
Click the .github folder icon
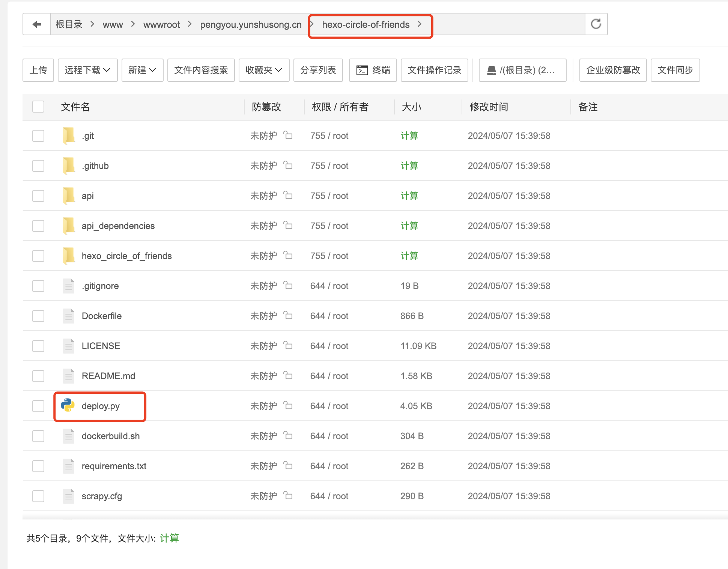(x=68, y=166)
